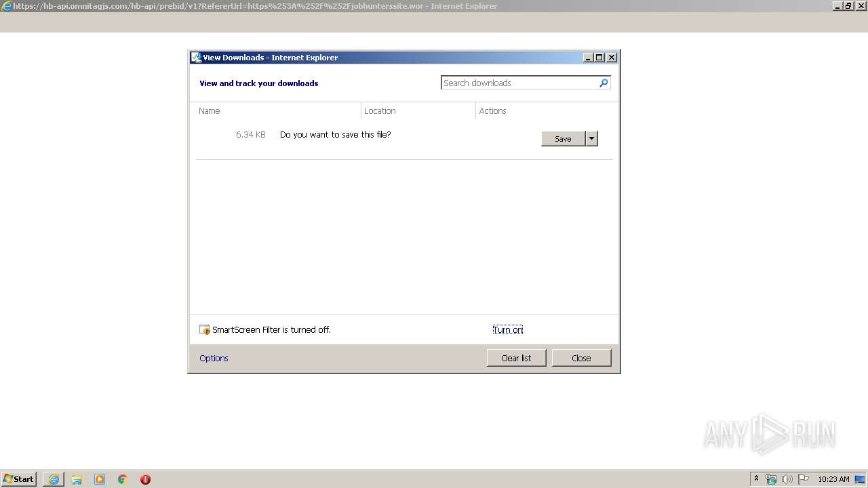Image resolution: width=868 pixels, height=488 pixels.
Task: Maximize the View Downloads dialog
Action: (x=599, y=58)
